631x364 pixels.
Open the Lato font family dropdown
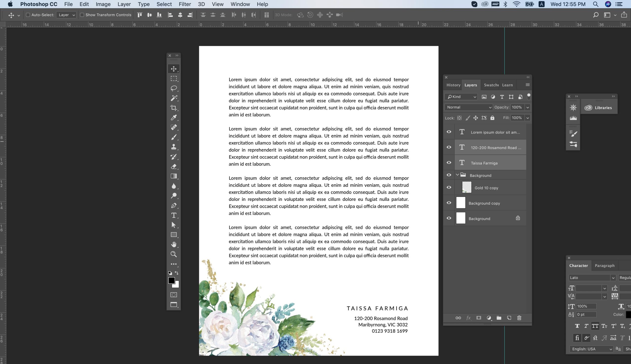(x=592, y=277)
